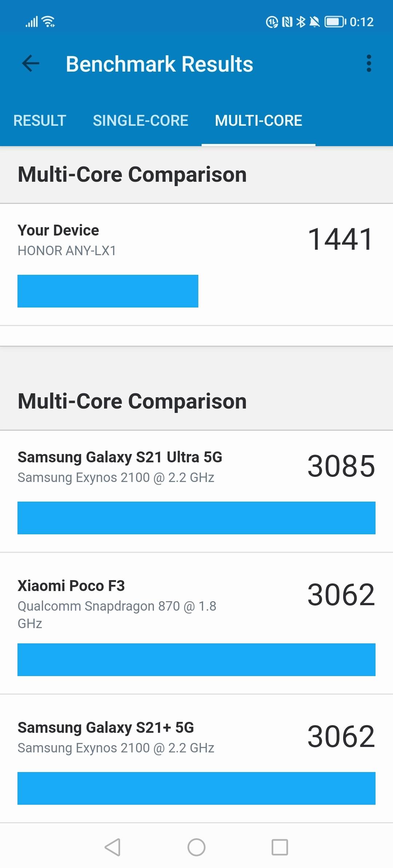Tap the Wi-Fi status icon
Image resolution: width=393 pixels, height=868 pixels.
click(x=48, y=22)
